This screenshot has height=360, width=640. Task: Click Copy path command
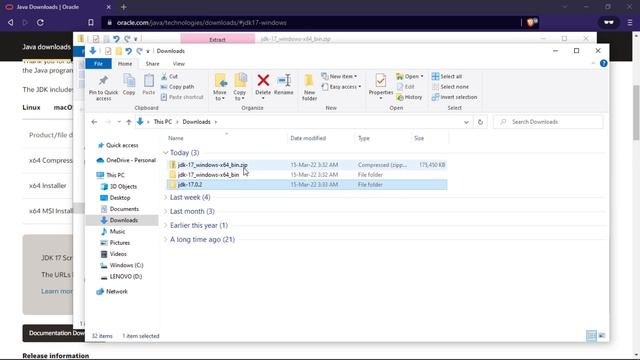point(177,87)
